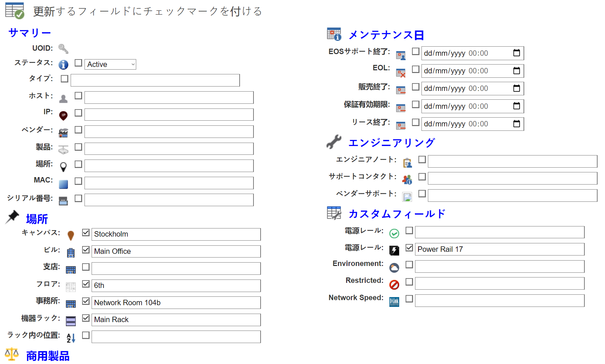Viewport: 605px width, 364px height.
Task: Enable the エンジニアノート checkbox
Action: click(422, 160)
